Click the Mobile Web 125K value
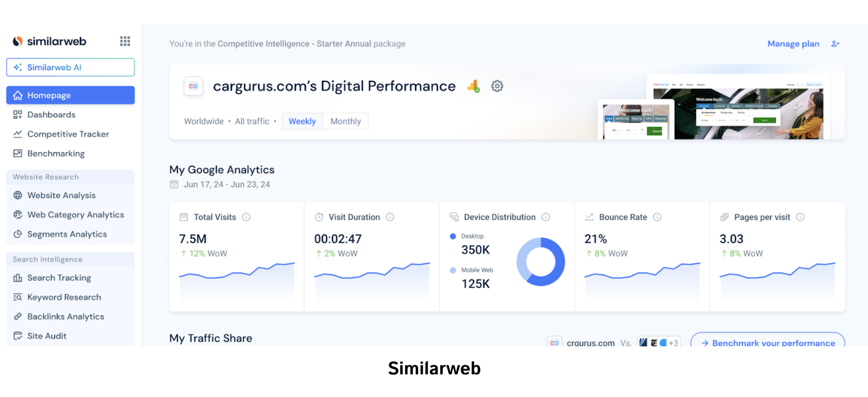This screenshot has height=397, width=868. pyautogui.click(x=476, y=284)
